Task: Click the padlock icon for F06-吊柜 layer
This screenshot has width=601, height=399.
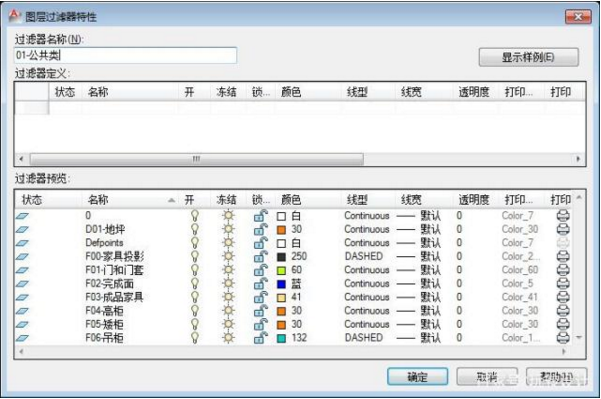Action: coord(261,338)
